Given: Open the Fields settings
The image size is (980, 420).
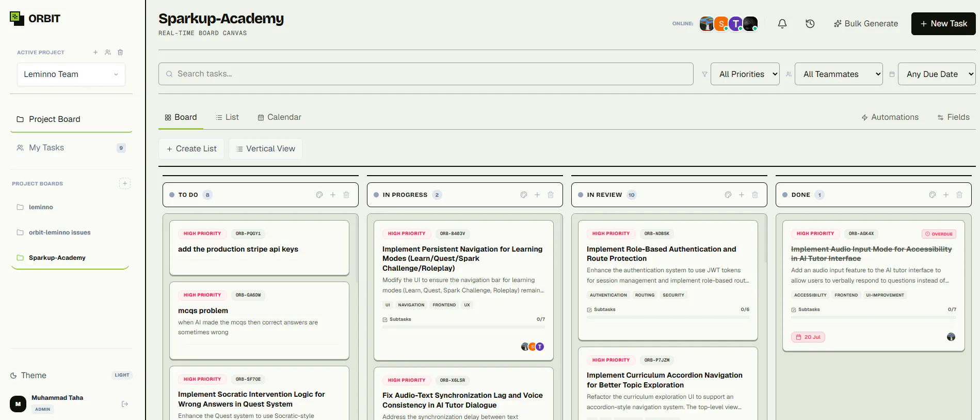Looking at the screenshot, I should (953, 117).
